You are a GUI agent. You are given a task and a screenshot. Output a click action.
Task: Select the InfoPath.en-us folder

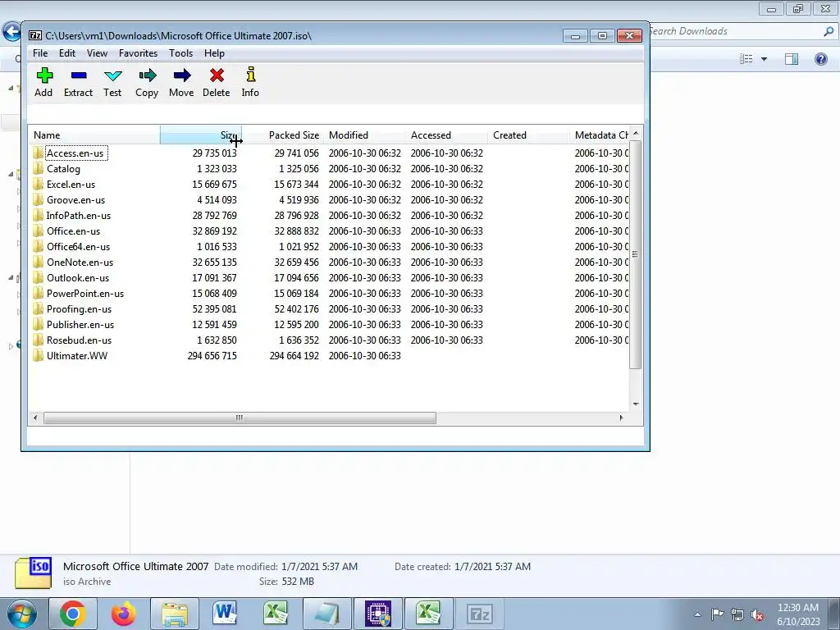(x=78, y=216)
